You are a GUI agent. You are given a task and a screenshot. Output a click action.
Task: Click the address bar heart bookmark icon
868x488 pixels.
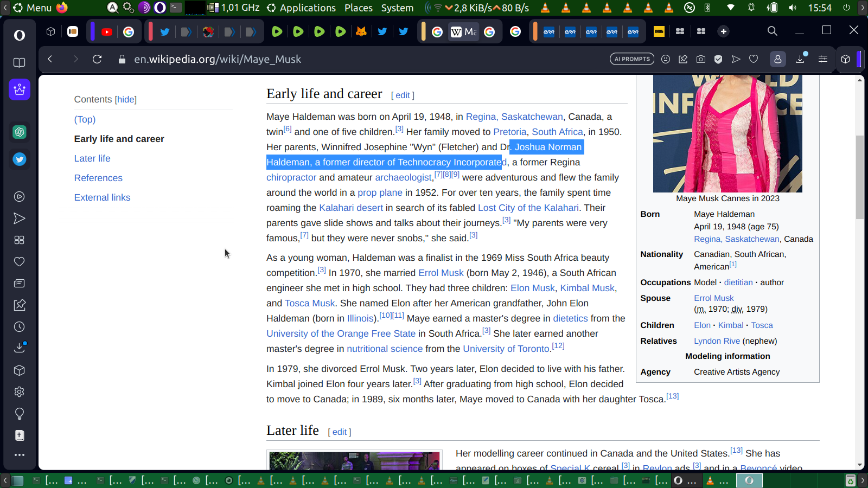click(754, 59)
